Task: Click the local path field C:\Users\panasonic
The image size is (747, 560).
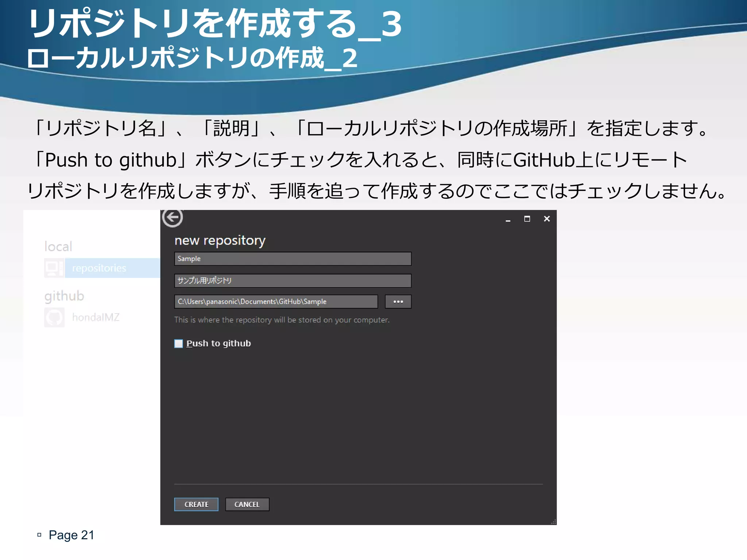Action: (x=276, y=302)
